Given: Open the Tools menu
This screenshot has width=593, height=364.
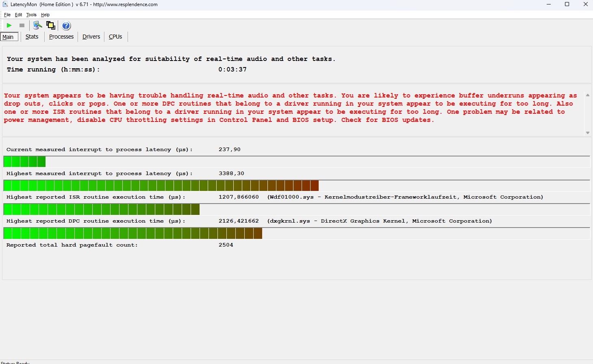Looking at the screenshot, I should pos(31,15).
